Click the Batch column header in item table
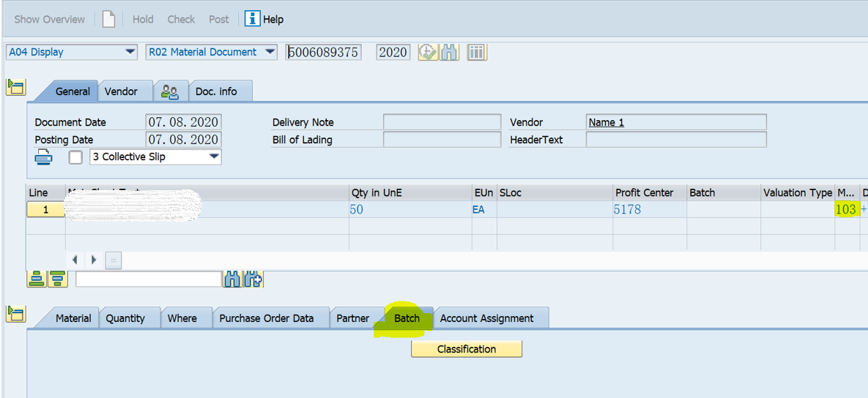 pyautogui.click(x=724, y=193)
